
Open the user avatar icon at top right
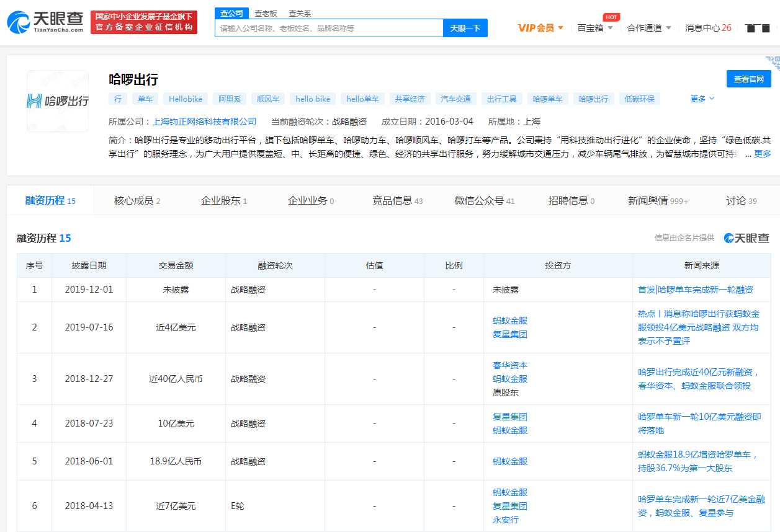point(757,28)
